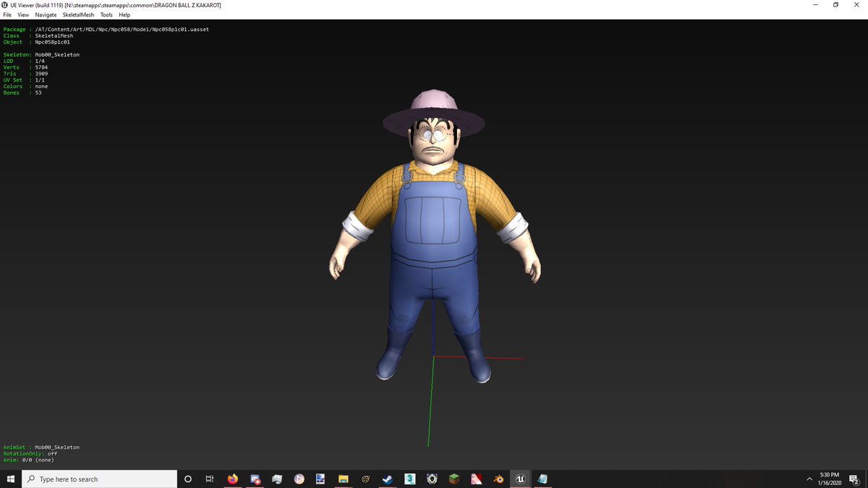Image resolution: width=868 pixels, height=488 pixels.
Task: Open Steam from the taskbar
Action: click(388, 479)
